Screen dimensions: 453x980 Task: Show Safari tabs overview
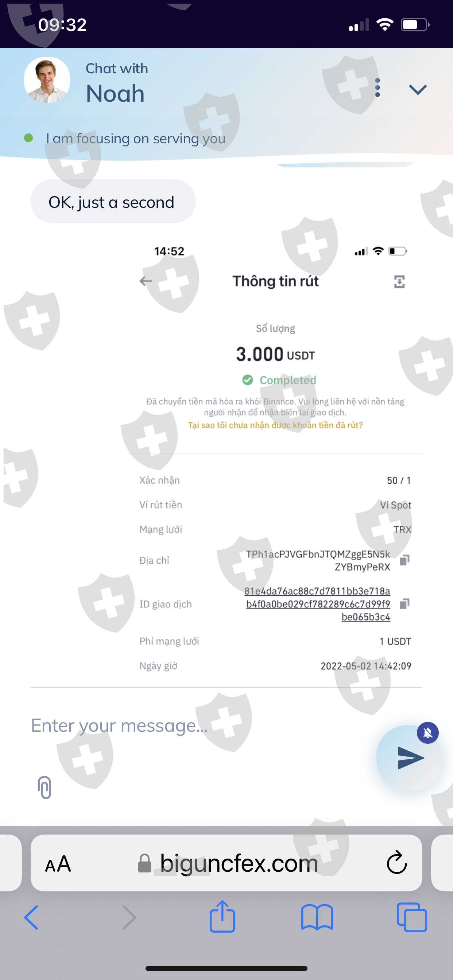[411, 917]
